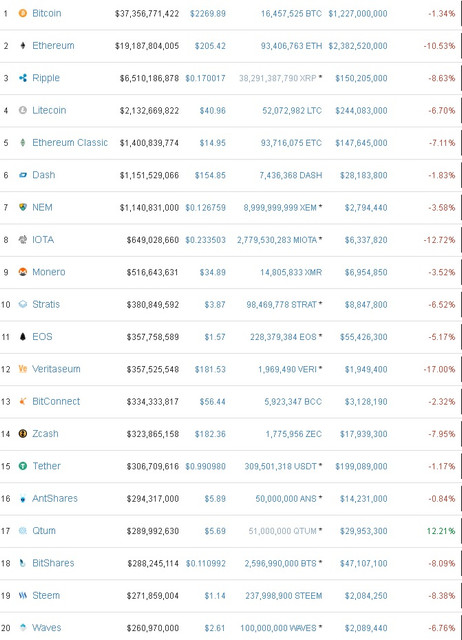Click Stratis supply 98,469,778 STRAT
The image size is (462, 640).
pos(282,304)
